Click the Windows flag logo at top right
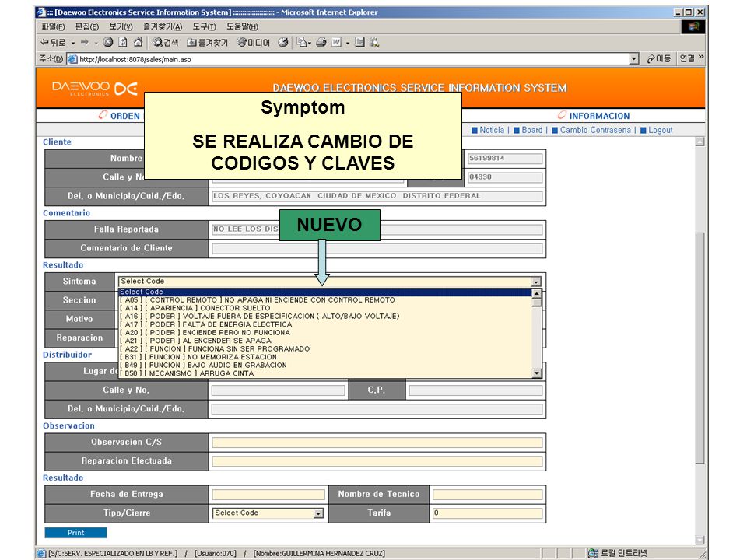This screenshot has height=560, width=747. [x=693, y=26]
